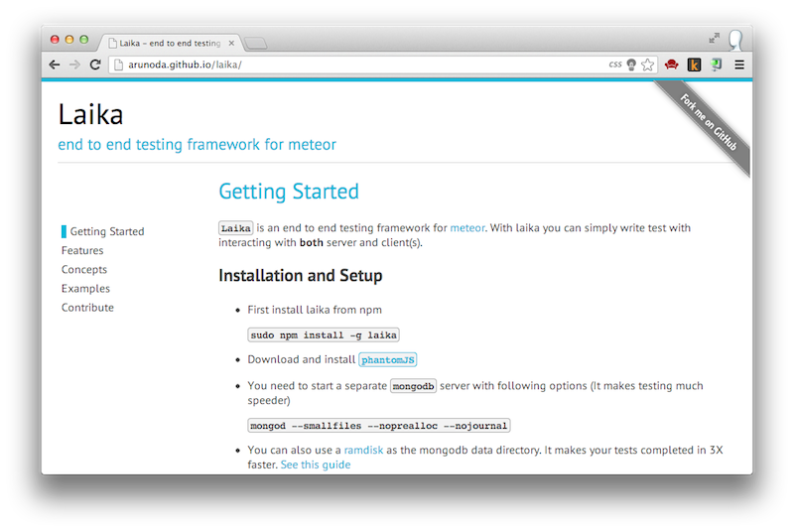Select Getting Started in sidebar navigation
Image resolution: width=794 pixels, height=532 pixels.
107,231
